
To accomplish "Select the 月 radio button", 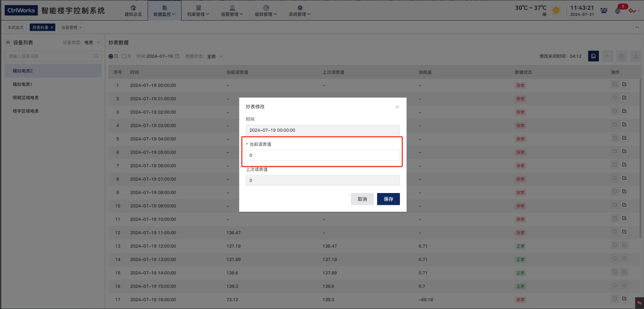I will (x=124, y=56).
